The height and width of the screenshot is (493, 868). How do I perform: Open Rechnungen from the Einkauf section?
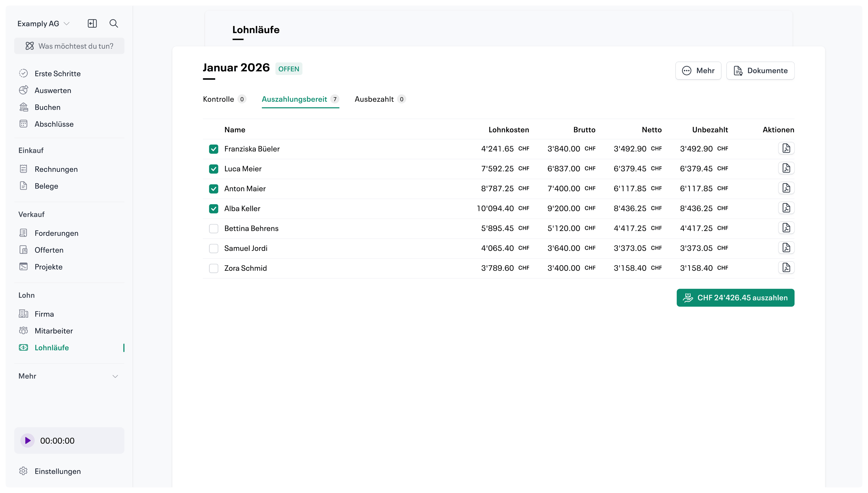(x=56, y=169)
